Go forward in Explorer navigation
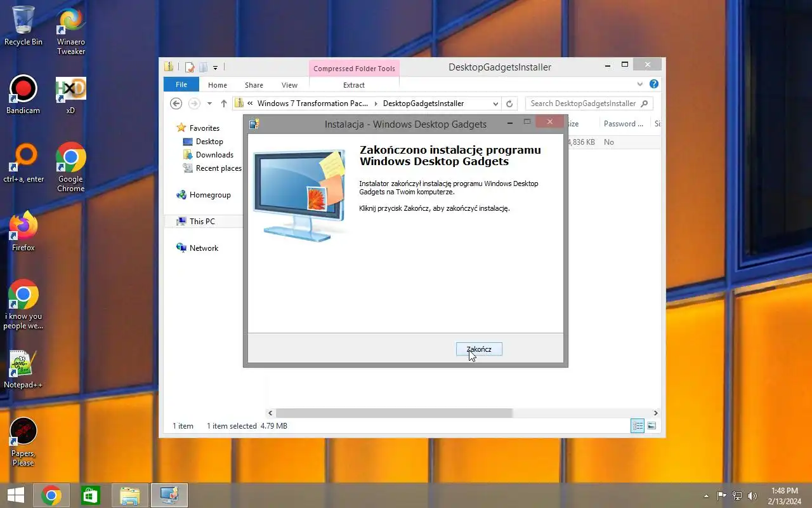Image resolution: width=812 pixels, height=508 pixels. coord(195,104)
